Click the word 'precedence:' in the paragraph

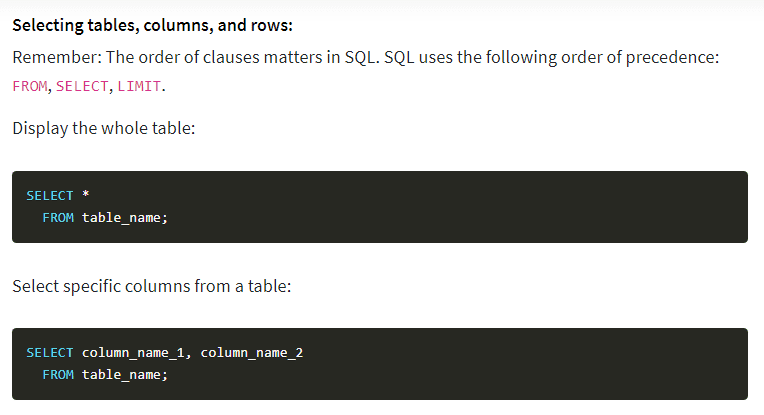[672, 57]
